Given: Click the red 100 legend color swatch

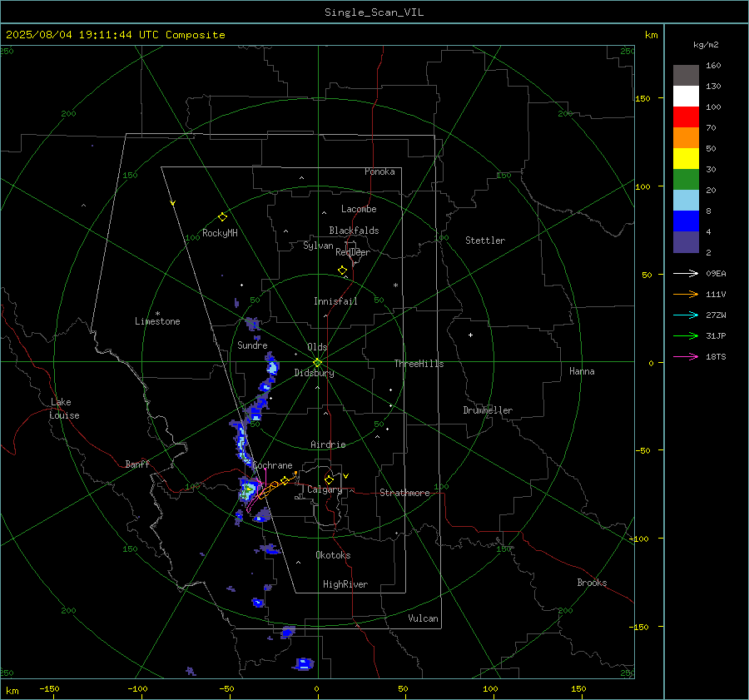Looking at the screenshot, I should (x=686, y=117).
